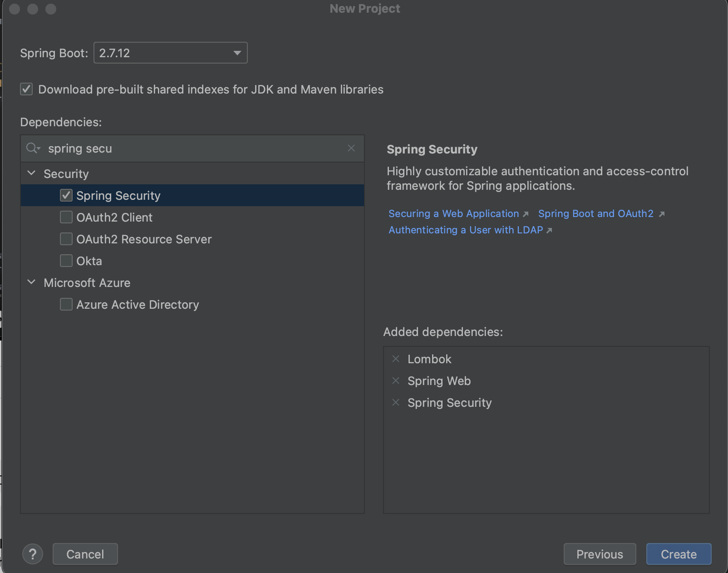Clear the dependency search text
This screenshot has width=728, height=573.
351,148
